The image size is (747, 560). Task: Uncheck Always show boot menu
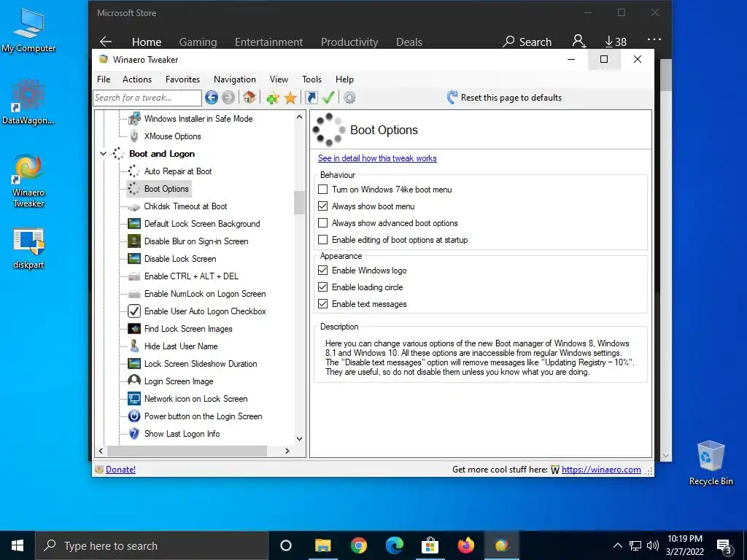[x=323, y=206]
